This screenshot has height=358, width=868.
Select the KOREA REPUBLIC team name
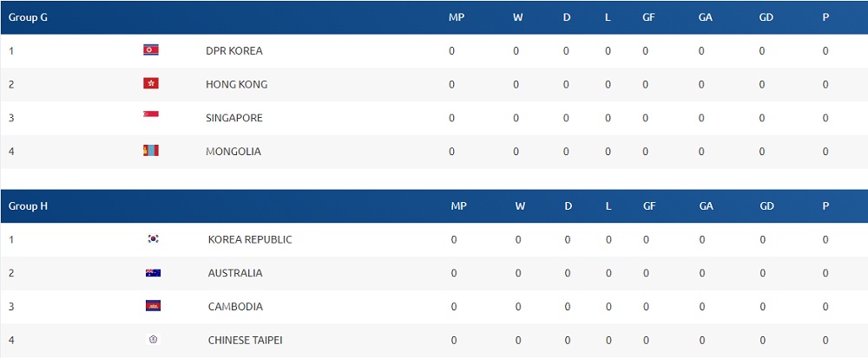(250, 239)
